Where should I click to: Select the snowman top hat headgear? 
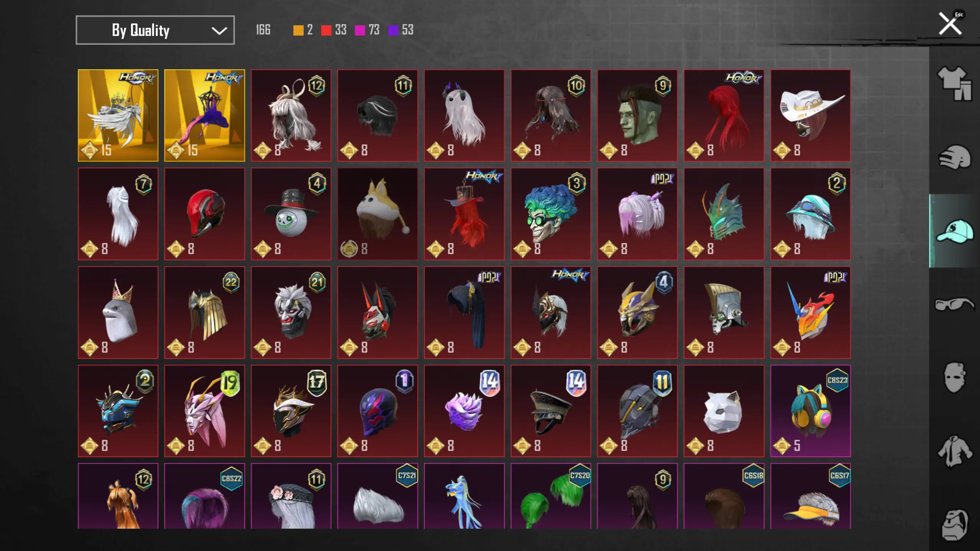pos(291,214)
